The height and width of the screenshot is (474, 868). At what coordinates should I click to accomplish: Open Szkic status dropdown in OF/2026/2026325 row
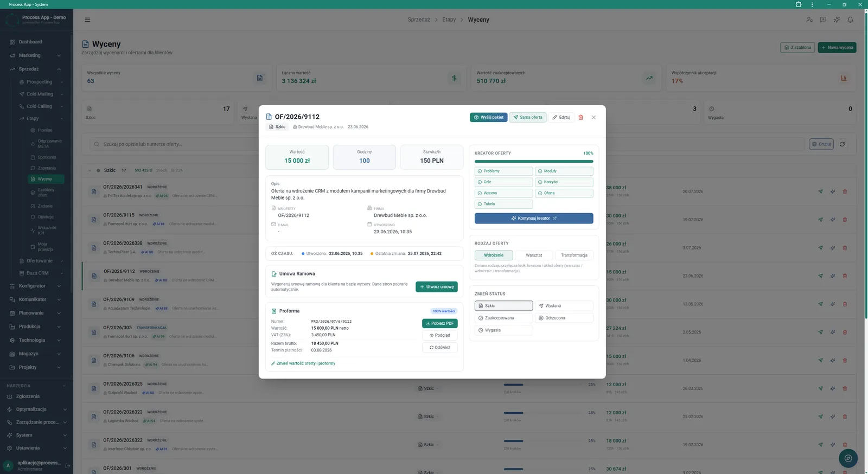coord(429,388)
